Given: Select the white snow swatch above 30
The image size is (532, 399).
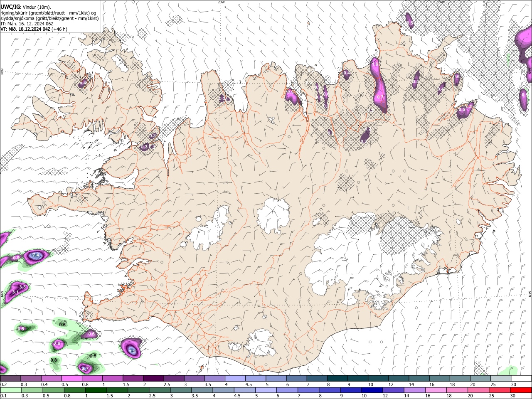Looking at the screenshot, I should [x=522, y=378].
